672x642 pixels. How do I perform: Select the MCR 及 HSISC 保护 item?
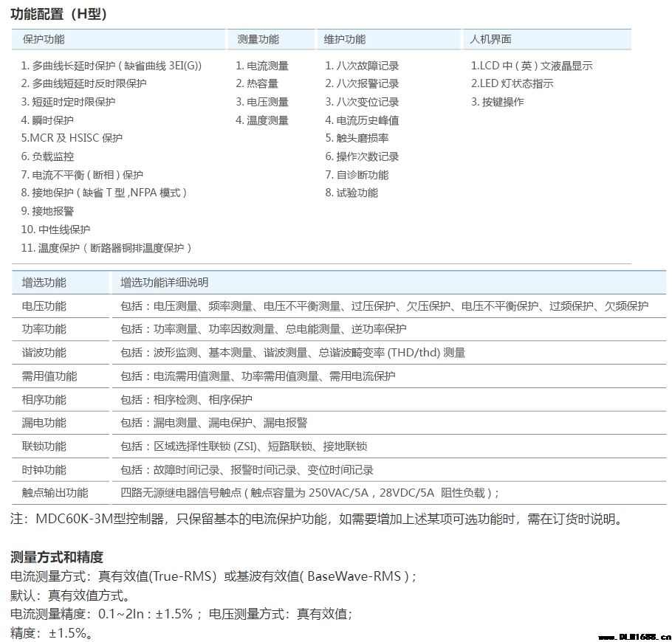pos(72,138)
